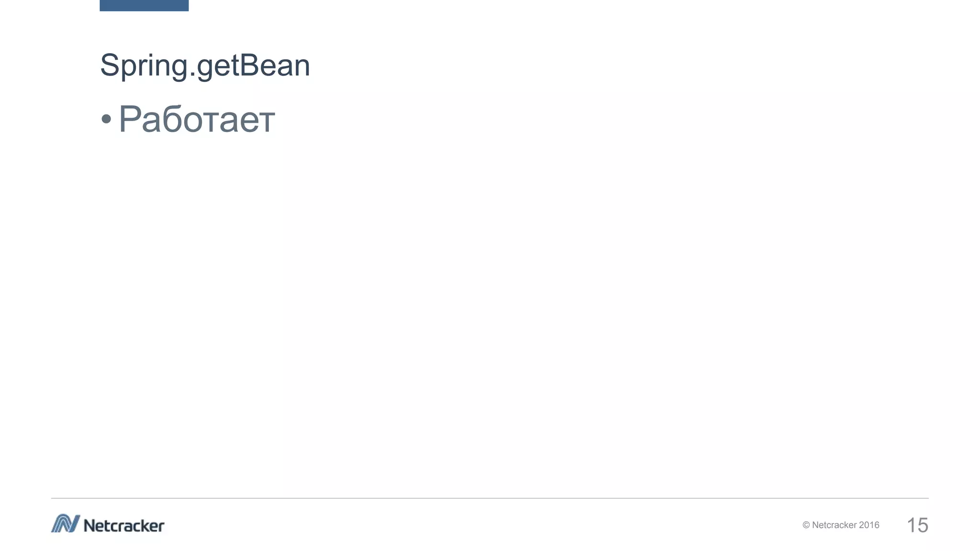Click the period in Spring.getBean
980x551 pixels.
193,75
